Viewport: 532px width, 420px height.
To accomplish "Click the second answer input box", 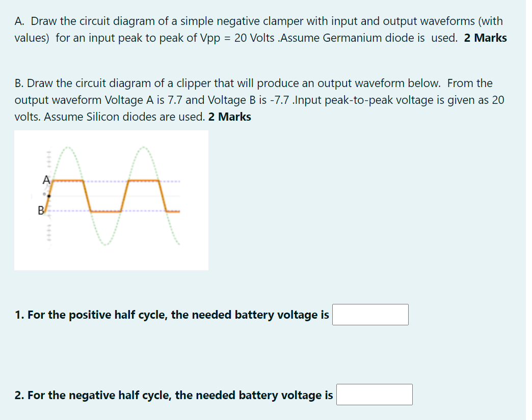I will coord(374,395).
